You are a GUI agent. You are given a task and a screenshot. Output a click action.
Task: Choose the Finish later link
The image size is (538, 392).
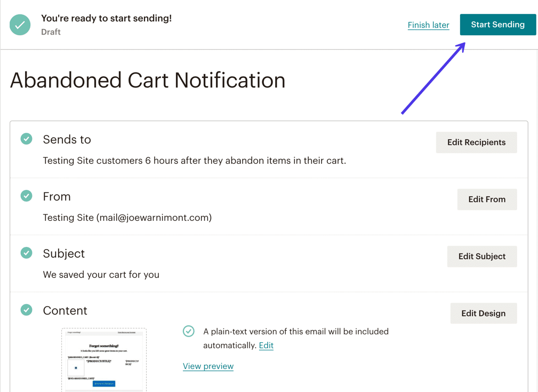428,25
